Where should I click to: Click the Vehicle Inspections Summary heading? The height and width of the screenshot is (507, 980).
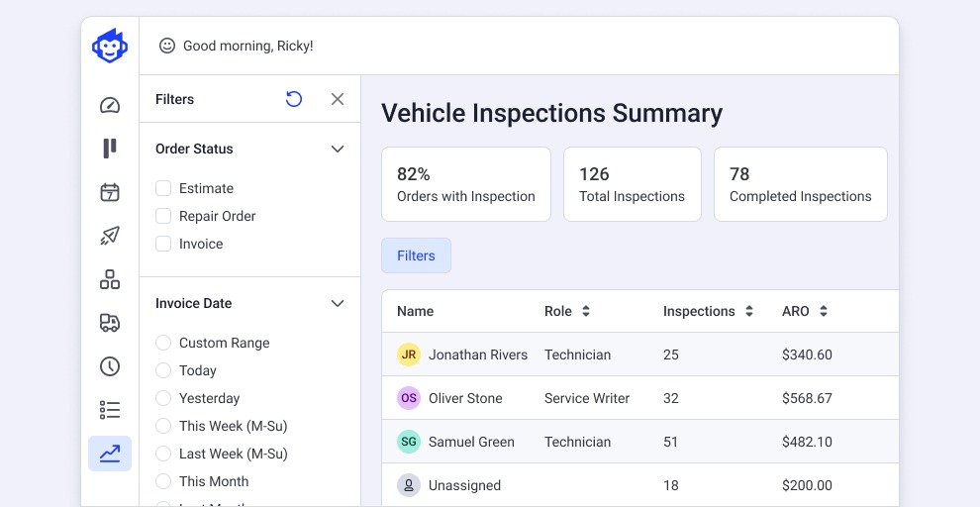coord(552,113)
